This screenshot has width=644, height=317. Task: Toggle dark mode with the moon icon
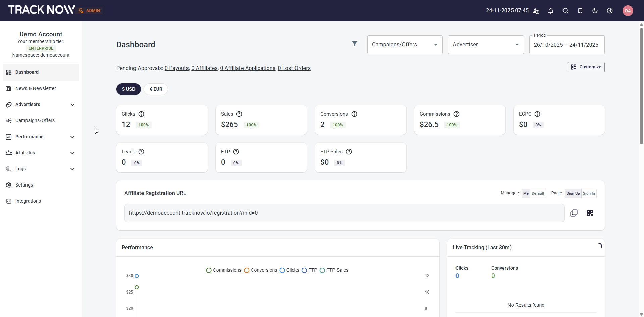[595, 11]
